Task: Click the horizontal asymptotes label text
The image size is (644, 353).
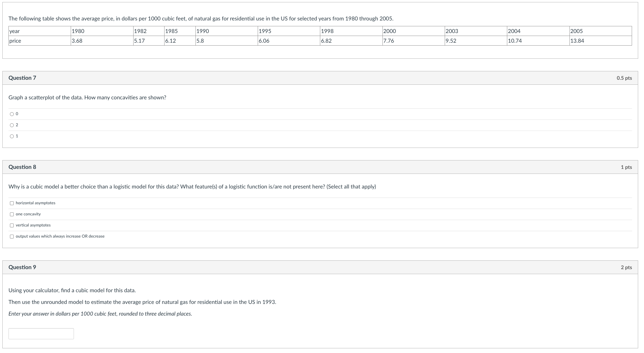Action: [35, 203]
